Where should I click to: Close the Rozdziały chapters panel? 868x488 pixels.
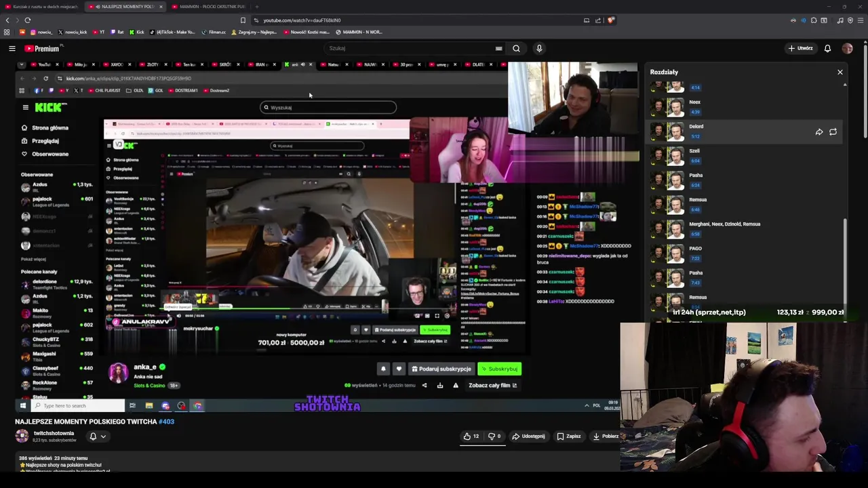tap(840, 72)
